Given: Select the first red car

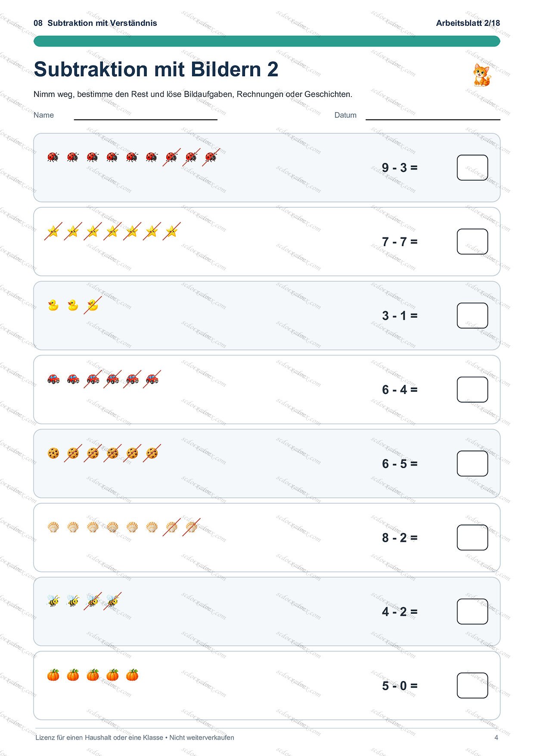Looking at the screenshot, I should coord(53,379).
